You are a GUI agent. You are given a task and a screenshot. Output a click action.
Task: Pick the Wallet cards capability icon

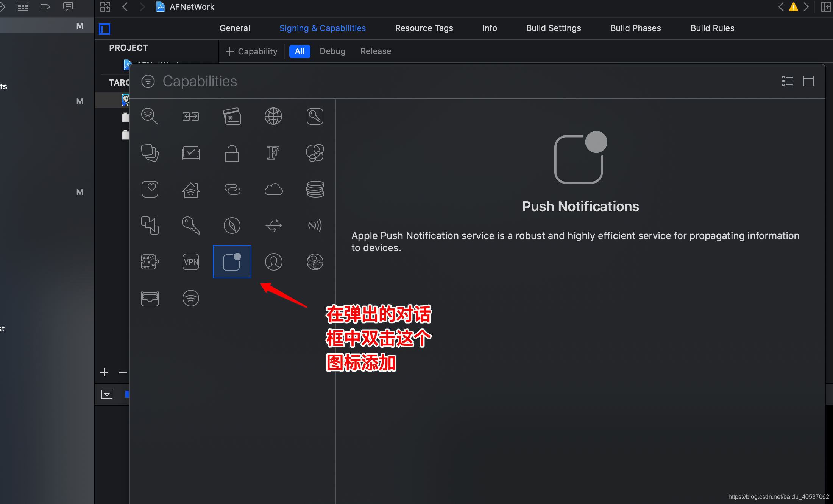(x=150, y=298)
